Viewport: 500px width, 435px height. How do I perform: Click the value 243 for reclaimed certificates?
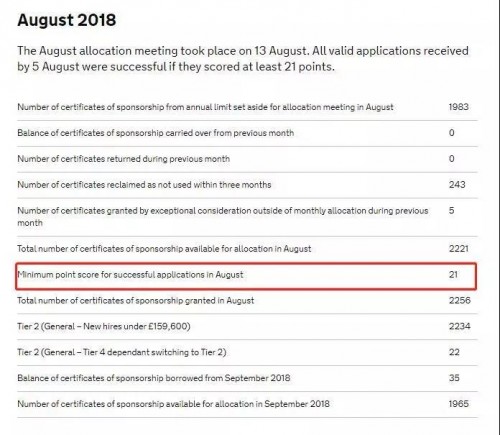click(457, 185)
